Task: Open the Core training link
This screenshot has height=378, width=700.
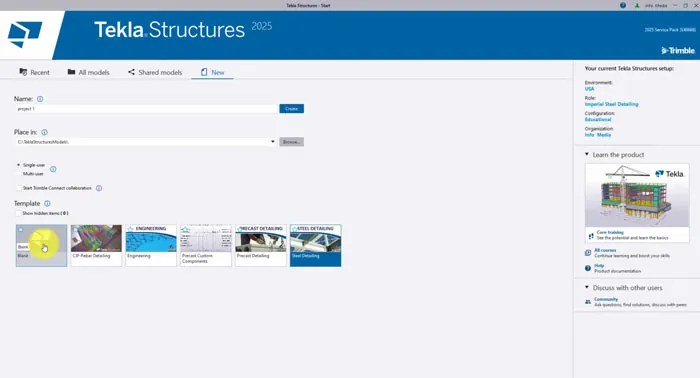Action: tap(610, 233)
